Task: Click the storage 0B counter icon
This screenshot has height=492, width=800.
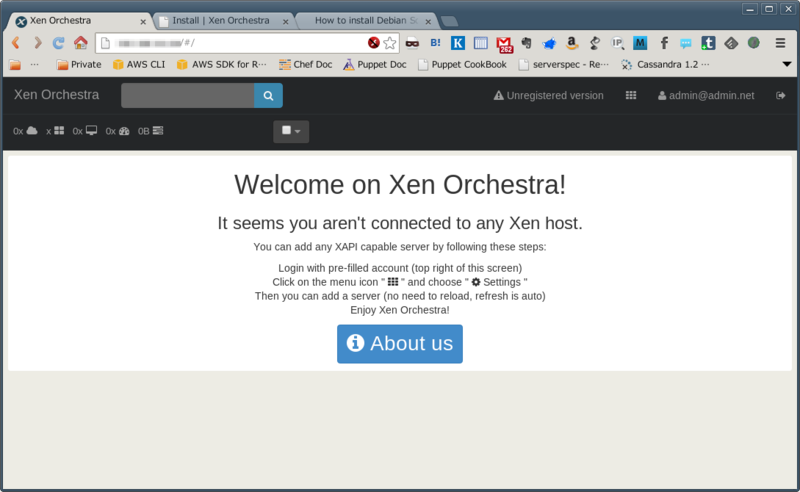Action: coord(158,131)
